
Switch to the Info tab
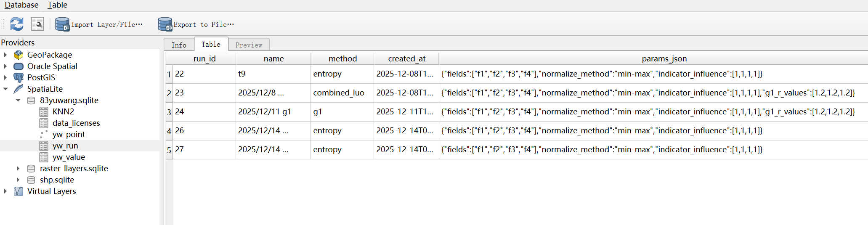click(x=179, y=45)
